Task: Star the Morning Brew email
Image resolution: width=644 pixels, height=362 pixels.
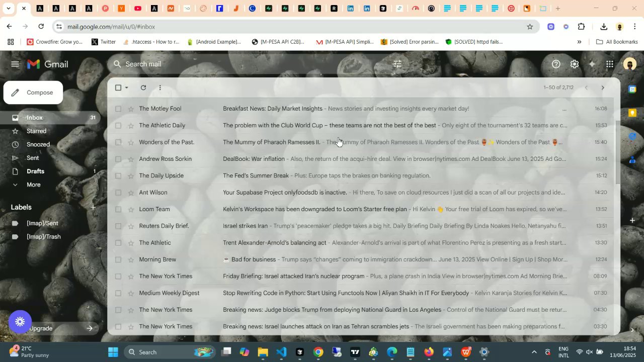Action: click(131, 259)
